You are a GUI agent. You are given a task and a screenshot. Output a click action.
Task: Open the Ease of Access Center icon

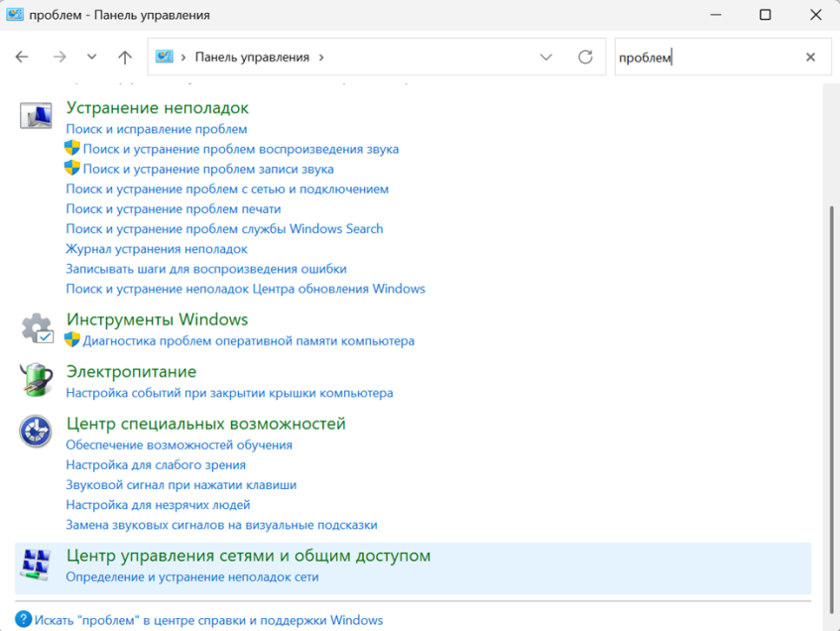(36, 431)
